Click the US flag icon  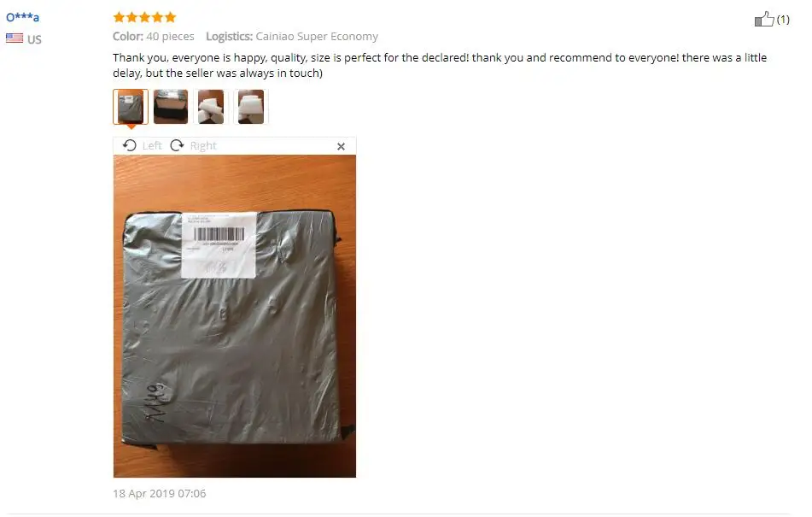point(15,38)
